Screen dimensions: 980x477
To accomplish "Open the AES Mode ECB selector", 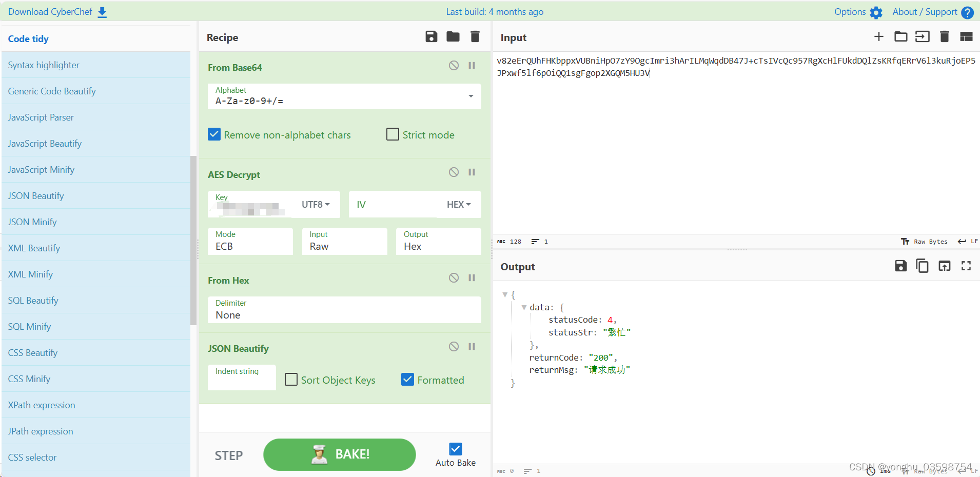I will pos(250,241).
